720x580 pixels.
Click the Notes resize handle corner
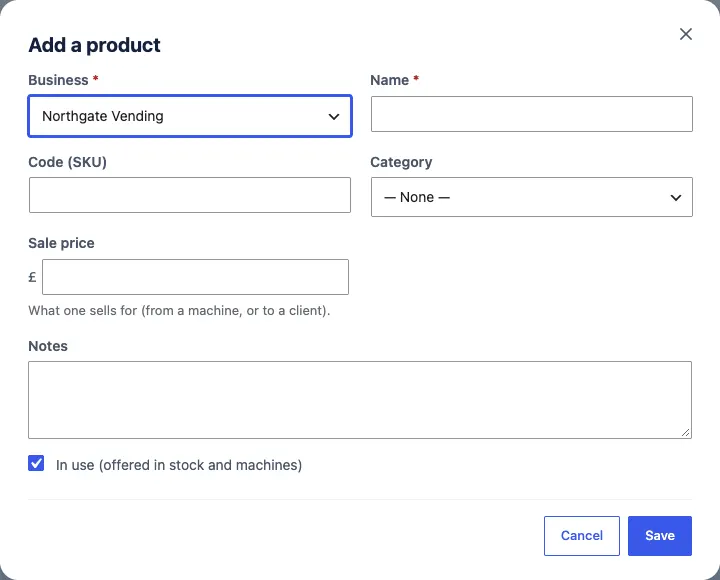686,433
